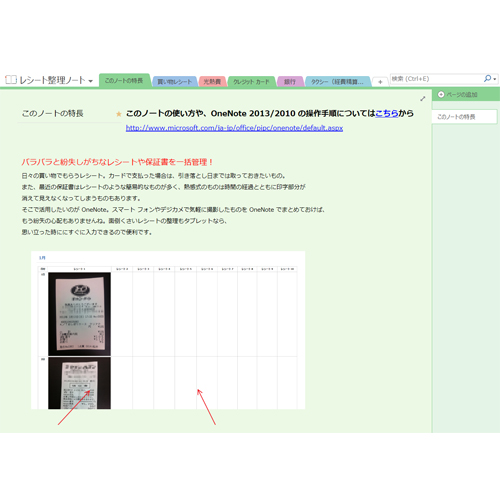Click the 1月 label above the receipt table

[x=42, y=258]
